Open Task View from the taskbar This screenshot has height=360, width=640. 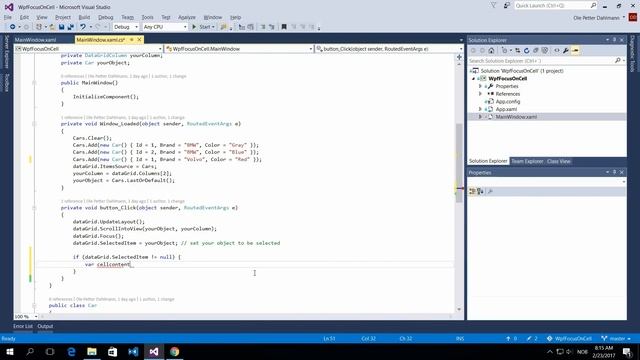click(50, 351)
